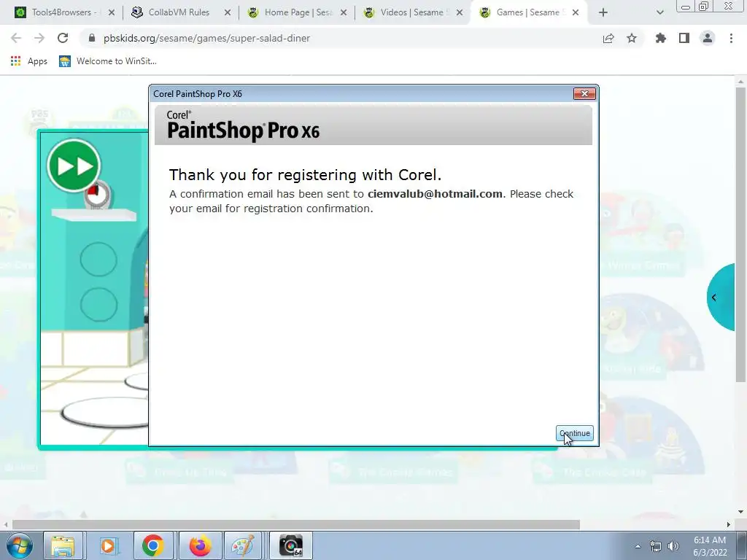The image size is (747, 560).
Task: Click scroll right arrow on horizontal scrollbar
Action: point(729,524)
